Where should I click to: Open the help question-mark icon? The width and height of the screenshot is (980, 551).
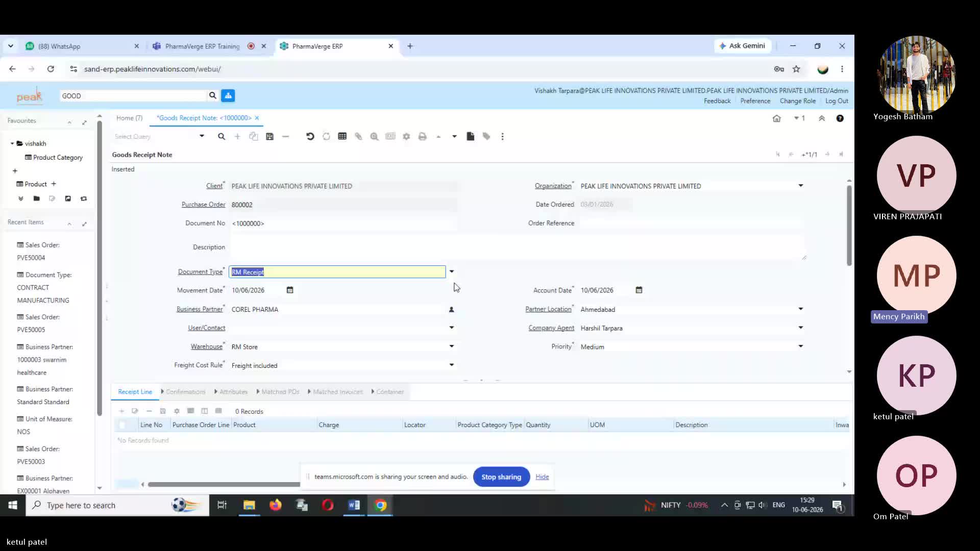coord(840,118)
